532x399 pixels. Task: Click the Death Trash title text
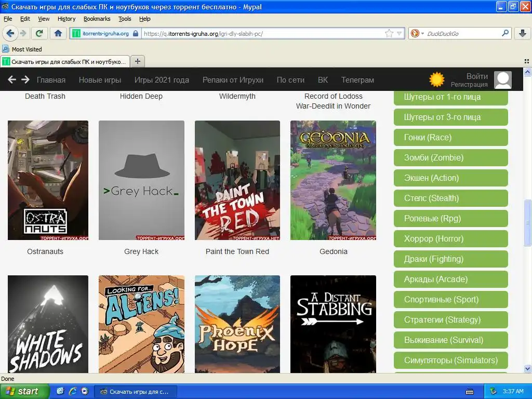[45, 96]
